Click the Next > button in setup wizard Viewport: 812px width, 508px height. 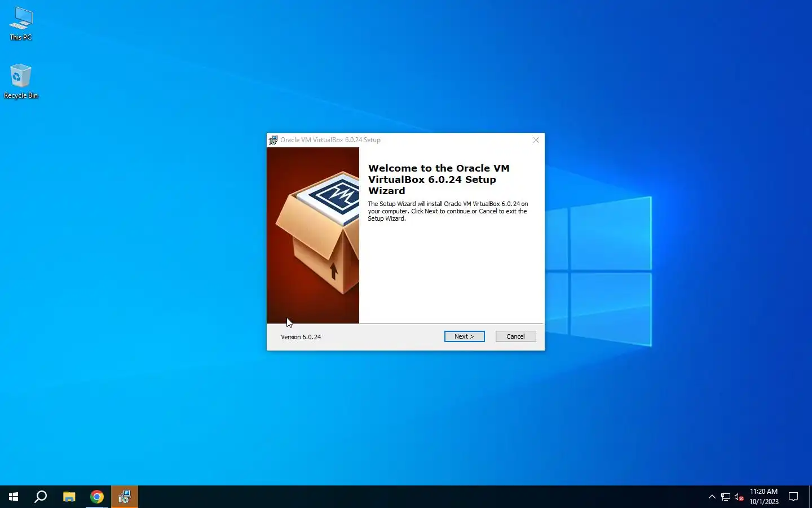pyautogui.click(x=464, y=336)
